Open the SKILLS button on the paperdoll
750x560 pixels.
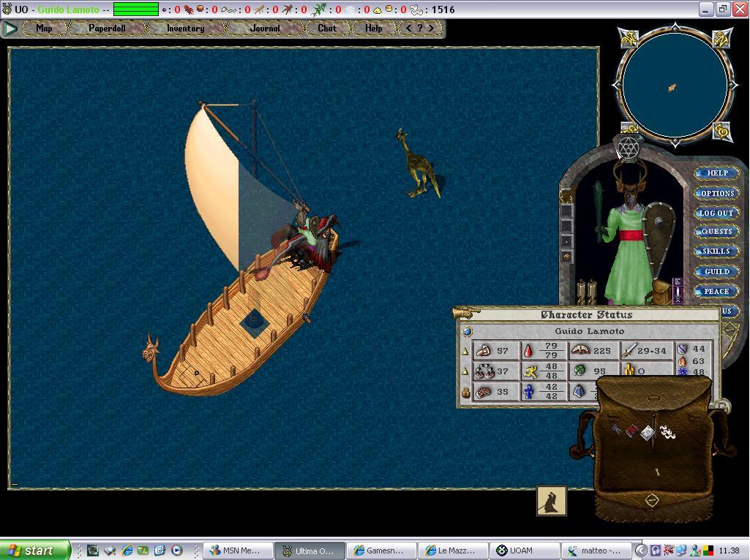click(716, 251)
